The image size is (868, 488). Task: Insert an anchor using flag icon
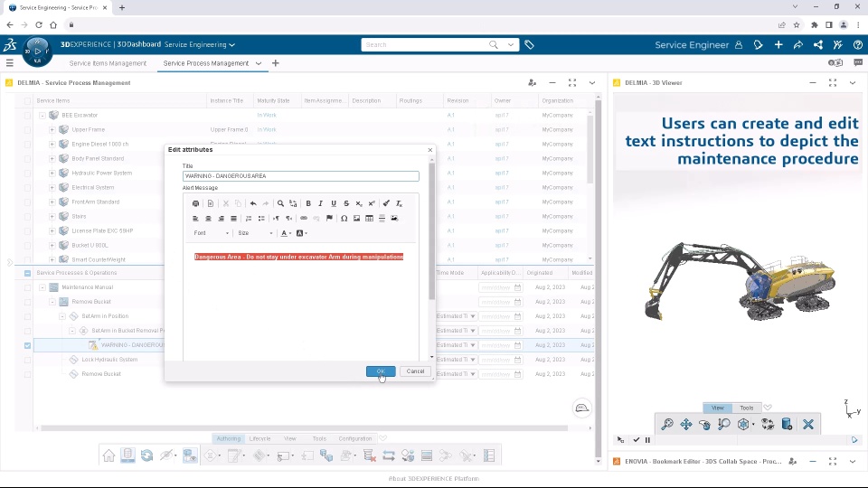[329, 218]
